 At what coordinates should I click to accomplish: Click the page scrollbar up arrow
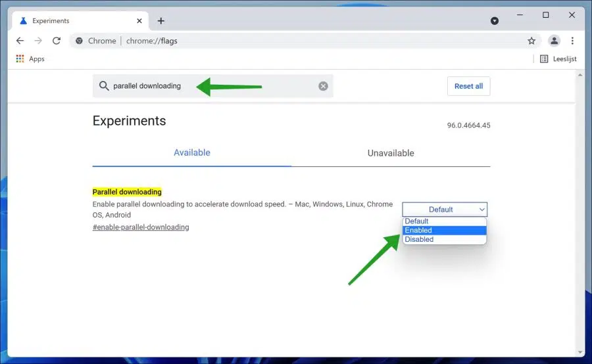click(x=580, y=75)
